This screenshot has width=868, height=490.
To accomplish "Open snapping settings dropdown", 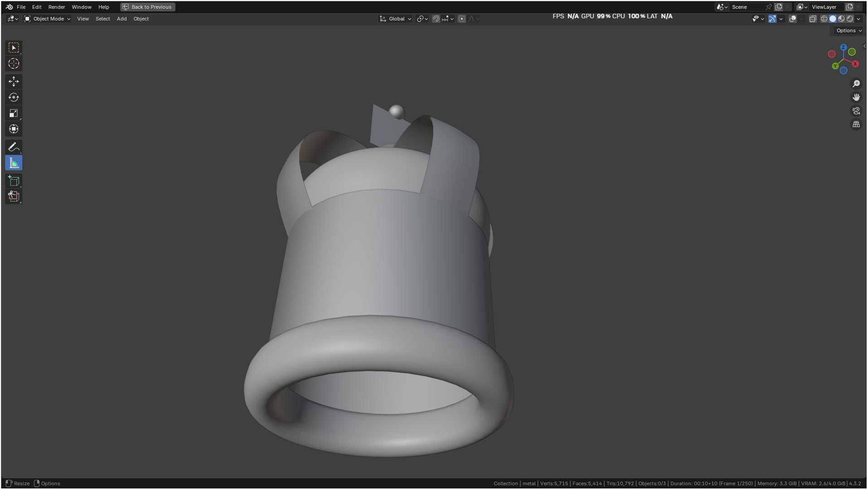I will click(x=448, y=19).
